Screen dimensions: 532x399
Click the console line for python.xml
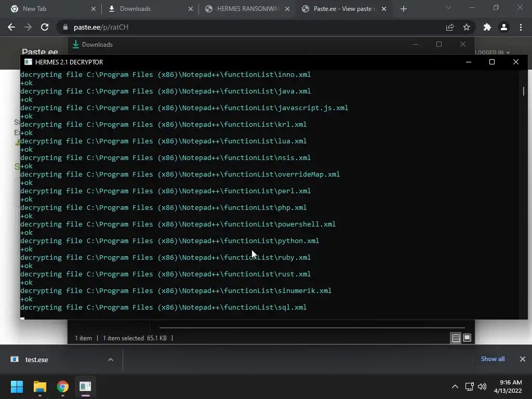tap(170, 241)
